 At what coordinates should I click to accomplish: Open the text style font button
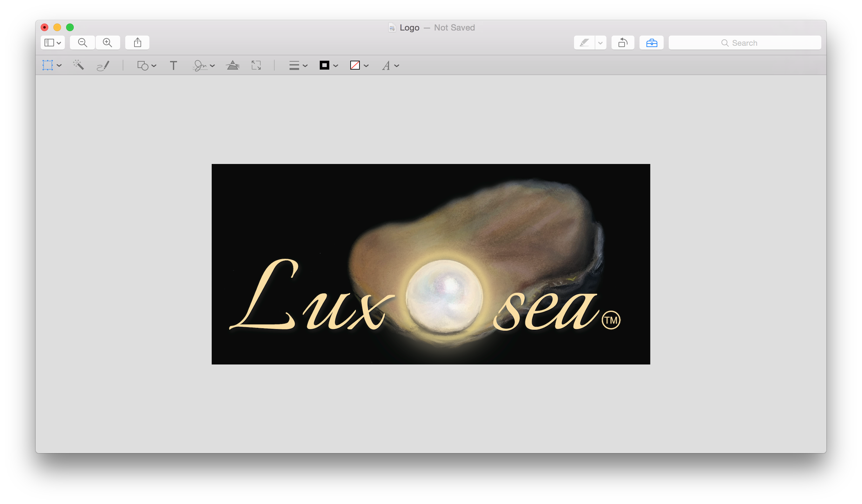[386, 65]
